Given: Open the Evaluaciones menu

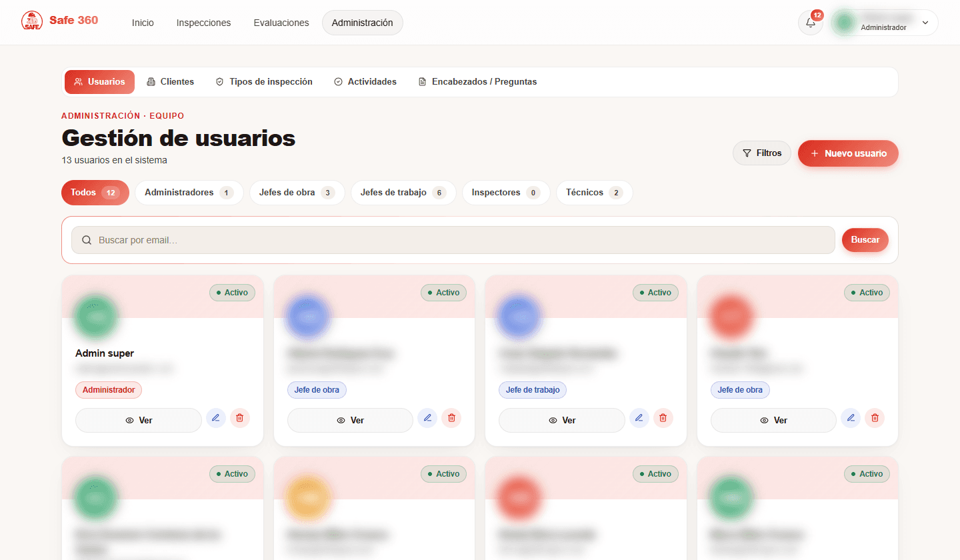Looking at the screenshot, I should tap(281, 23).
